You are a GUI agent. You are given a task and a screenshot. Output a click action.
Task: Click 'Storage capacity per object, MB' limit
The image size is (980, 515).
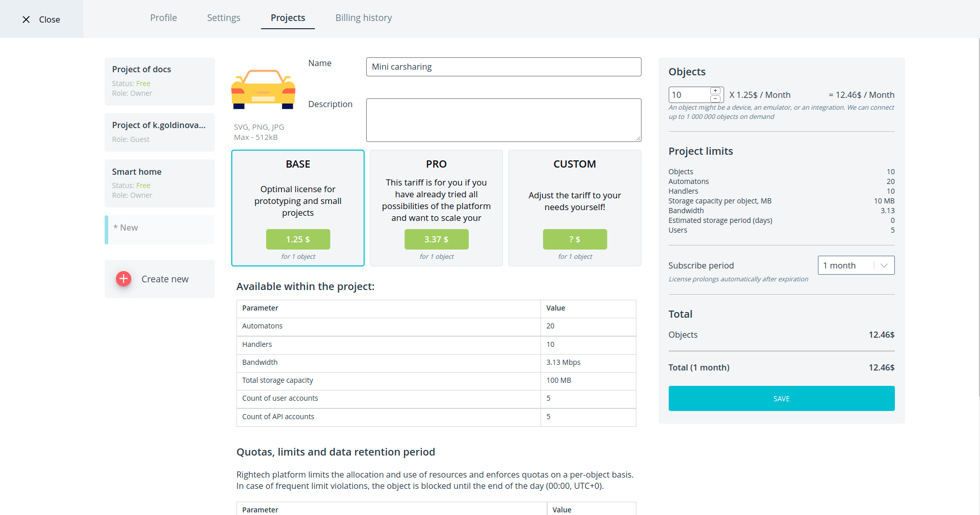[720, 201]
